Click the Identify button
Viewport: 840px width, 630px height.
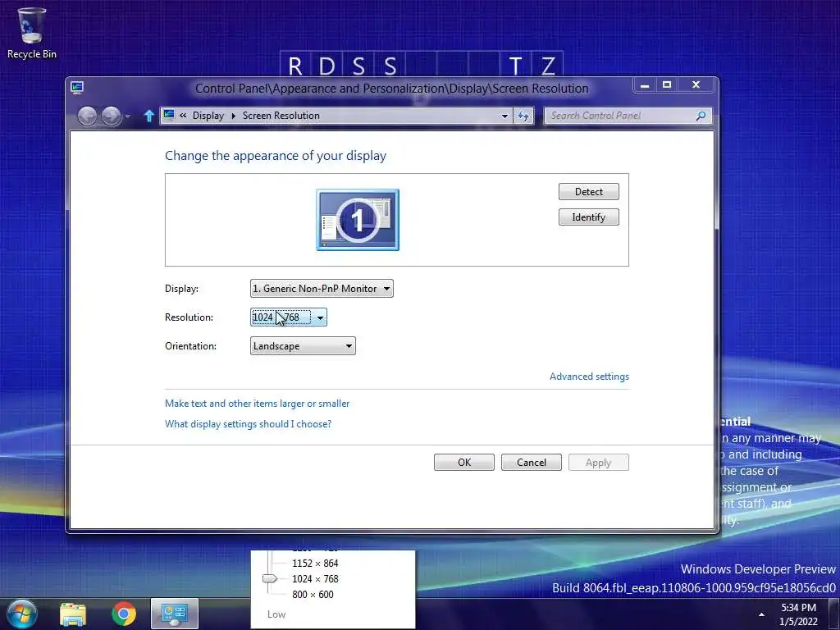pos(589,217)
